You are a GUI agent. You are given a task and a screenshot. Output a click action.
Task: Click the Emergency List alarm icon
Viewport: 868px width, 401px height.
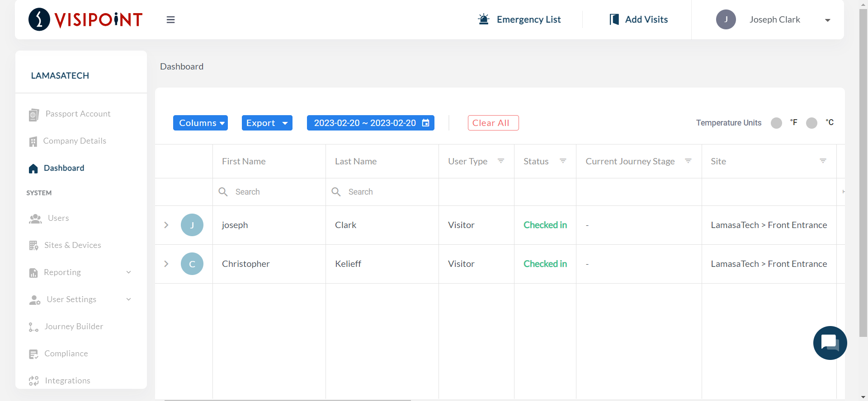(x=484, y=19)
